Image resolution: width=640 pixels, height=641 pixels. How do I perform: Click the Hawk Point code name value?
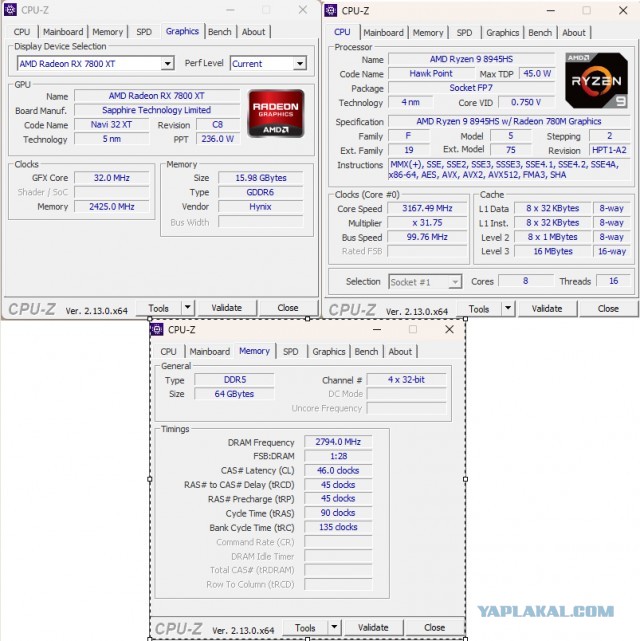(x=431, y=73)
